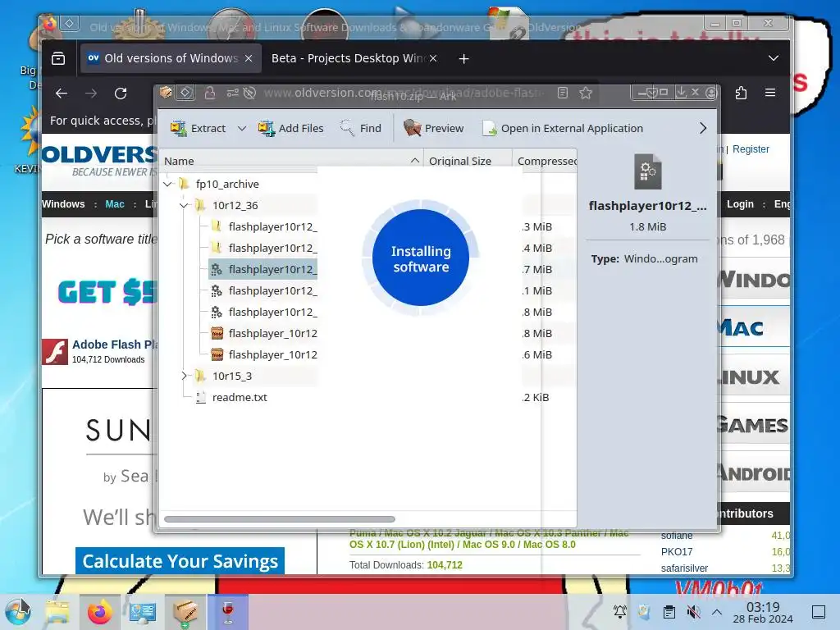Click flashplayer10r12_... title in info panel
The width and height of the screenshot is (840, 630).
pos(648,206)
